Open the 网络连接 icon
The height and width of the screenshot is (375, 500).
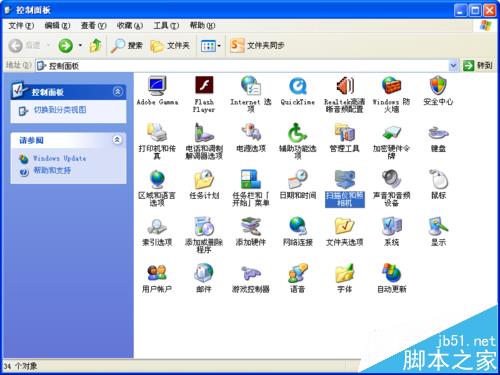click(x=298, y=226)
